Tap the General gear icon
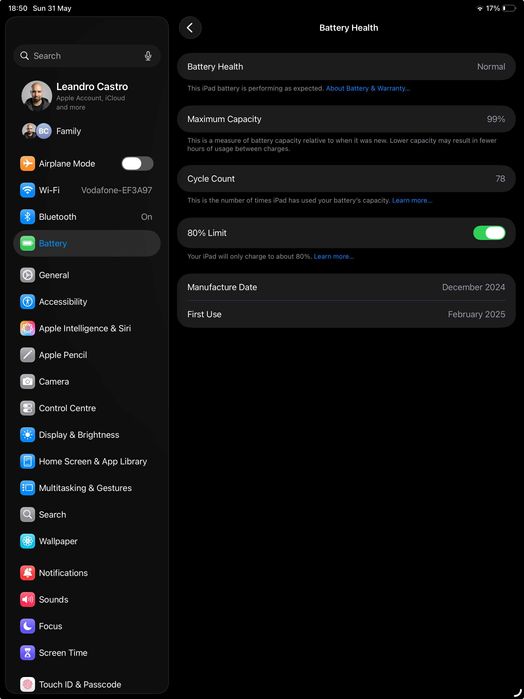 pos(27,275)
